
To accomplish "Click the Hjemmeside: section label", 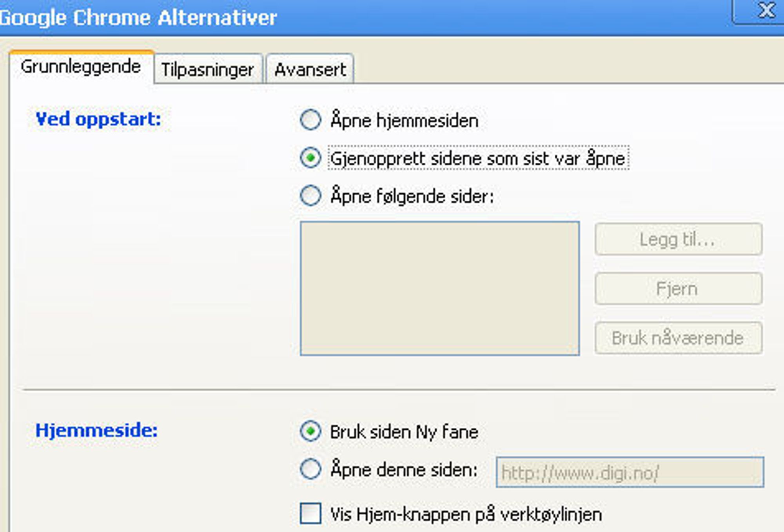I will 96,430.
